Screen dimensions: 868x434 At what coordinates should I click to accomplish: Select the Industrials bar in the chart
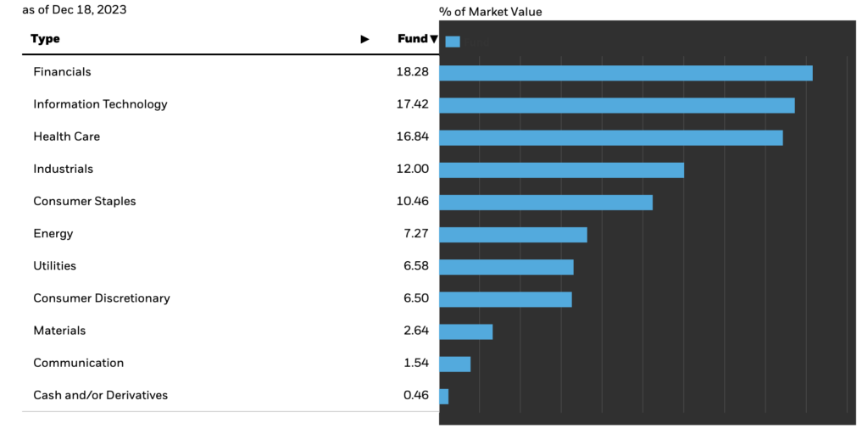point(561,170)
